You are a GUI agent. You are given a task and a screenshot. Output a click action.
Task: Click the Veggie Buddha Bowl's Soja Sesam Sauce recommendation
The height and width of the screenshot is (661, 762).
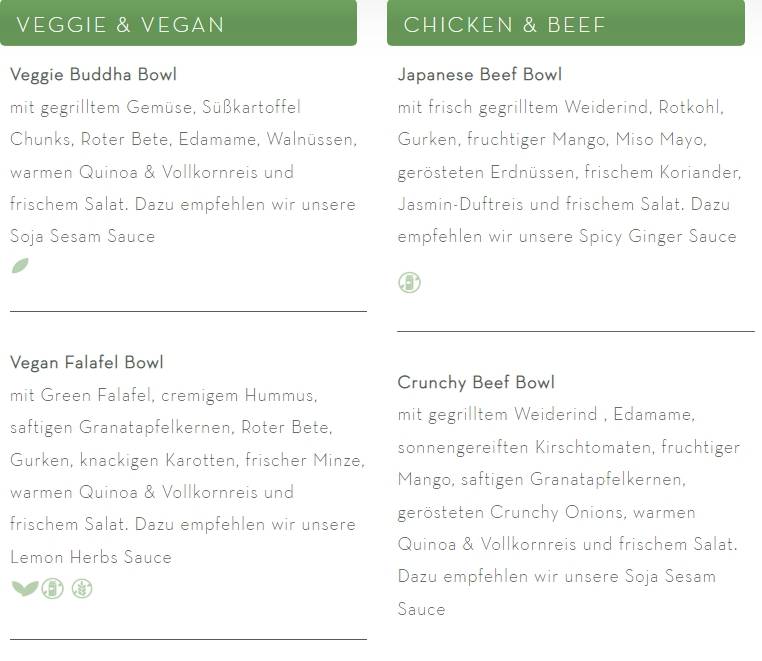point(83,236)
